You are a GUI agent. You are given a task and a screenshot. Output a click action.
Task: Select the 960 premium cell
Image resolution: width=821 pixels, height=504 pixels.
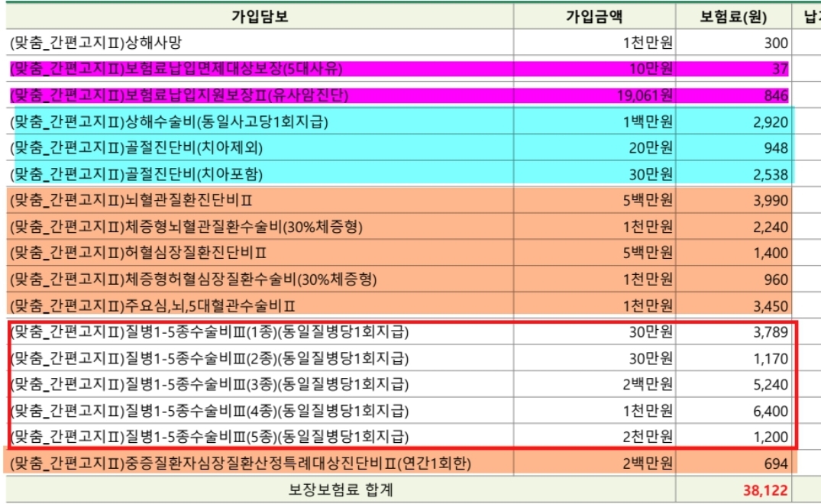coord(776,280)
